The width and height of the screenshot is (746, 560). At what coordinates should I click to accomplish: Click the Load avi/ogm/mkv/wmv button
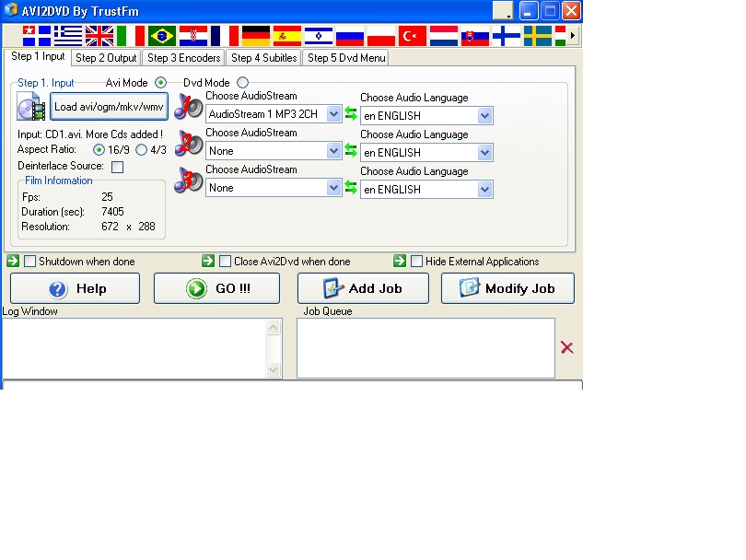click(x=109, y=107)
